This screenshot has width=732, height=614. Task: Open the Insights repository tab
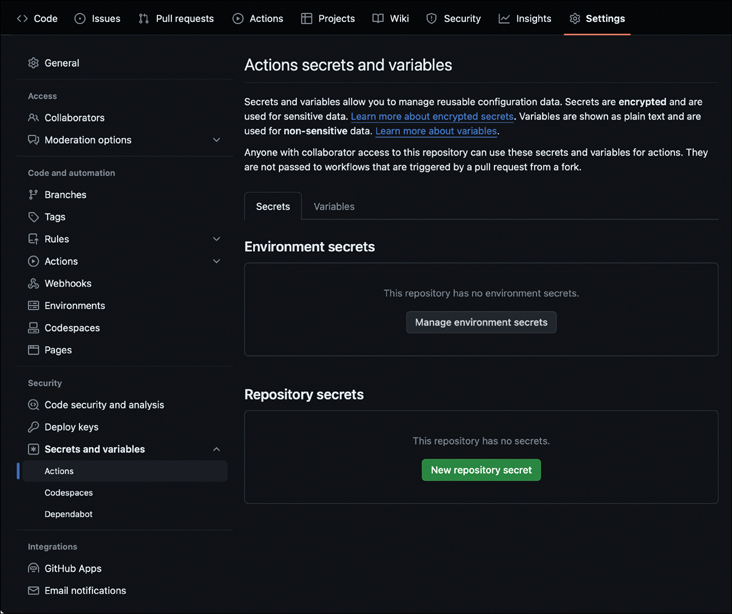pos(525,18)
